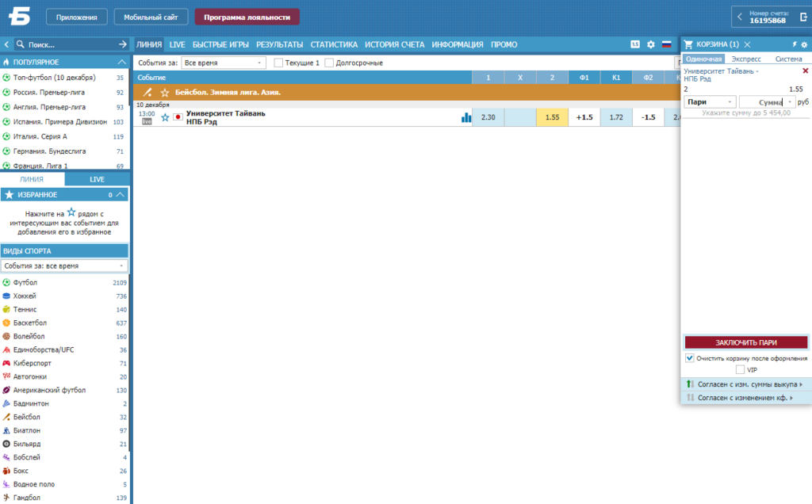
Task: Collapse the ИЗБРАННОЕ section
Action: point(121,195)
